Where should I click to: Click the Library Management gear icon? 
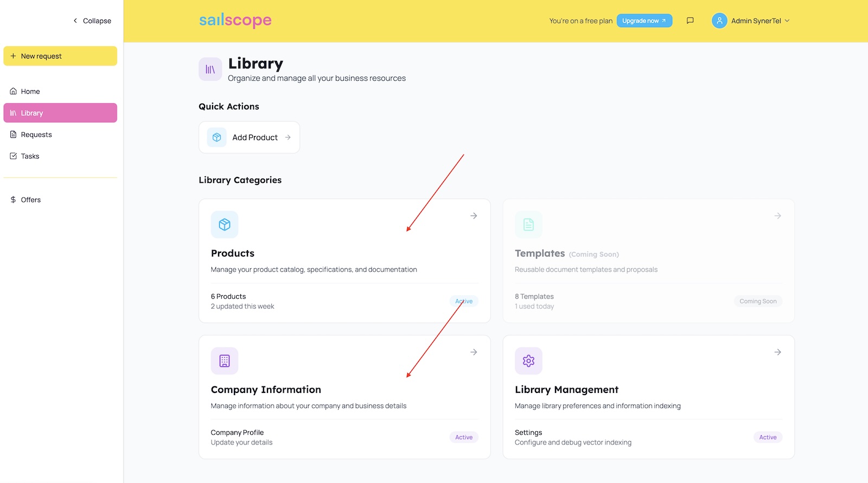pyautogui.click(x=528, y=361)
